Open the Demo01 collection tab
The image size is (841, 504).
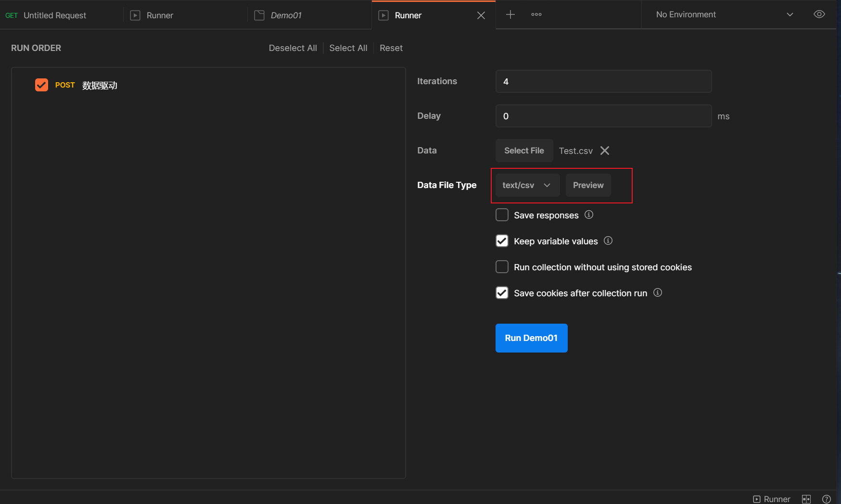[286, 15]
